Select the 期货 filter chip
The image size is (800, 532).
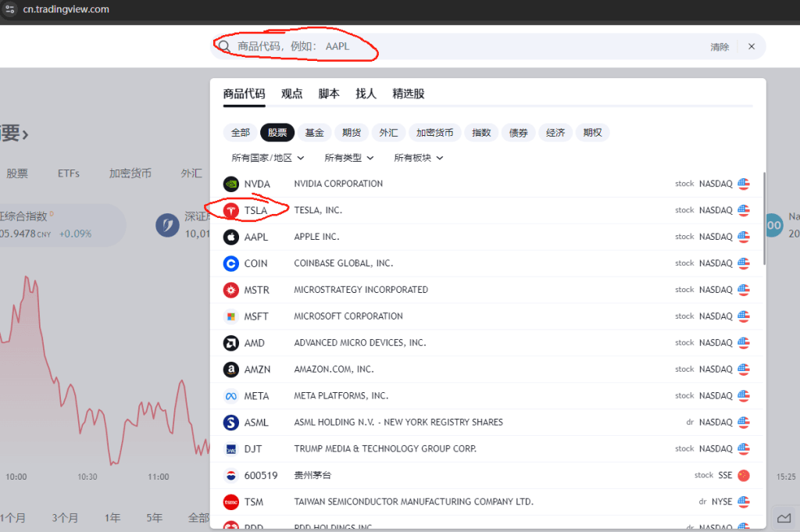click(x=352, y=133)
